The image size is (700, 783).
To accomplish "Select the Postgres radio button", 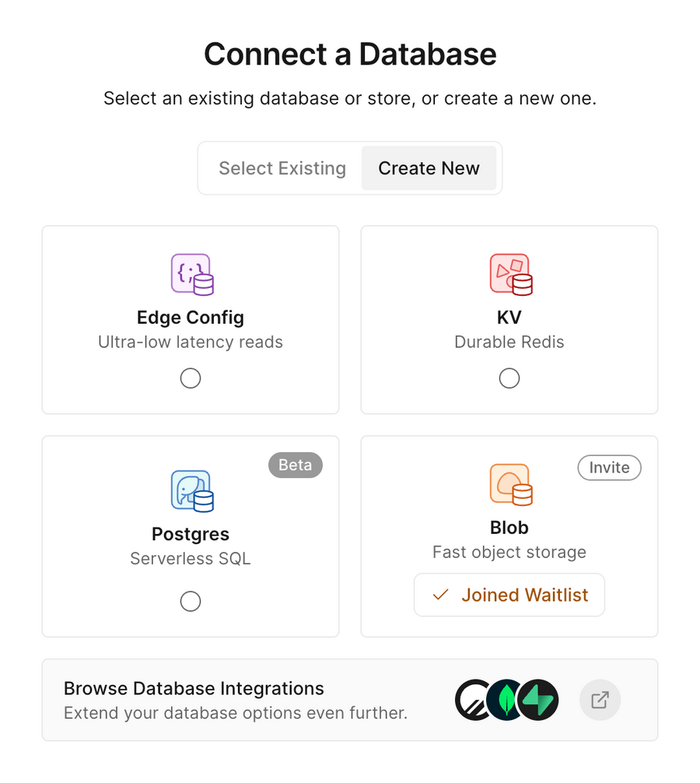I will (x=191, y=601).
